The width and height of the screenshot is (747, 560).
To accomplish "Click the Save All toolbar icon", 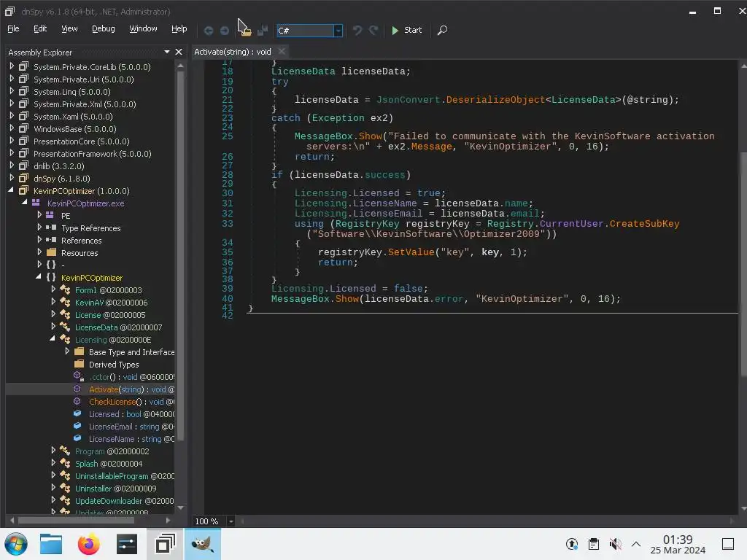I will tap(263, 31).
